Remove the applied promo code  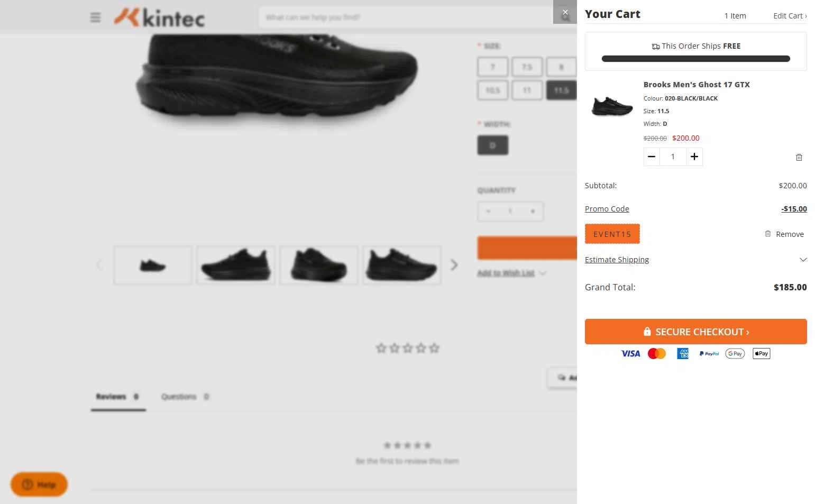click(784, 234)
